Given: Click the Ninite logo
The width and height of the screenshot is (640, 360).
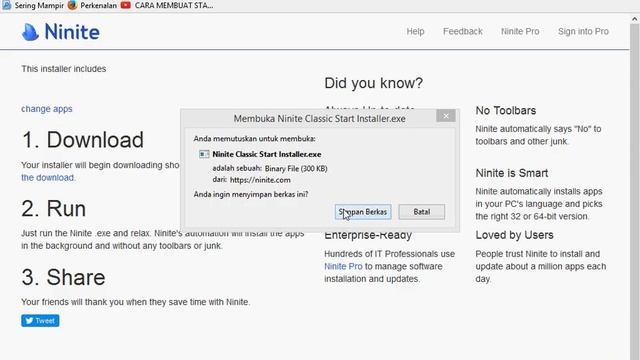Looking at the screenshot, I should 60,32.
